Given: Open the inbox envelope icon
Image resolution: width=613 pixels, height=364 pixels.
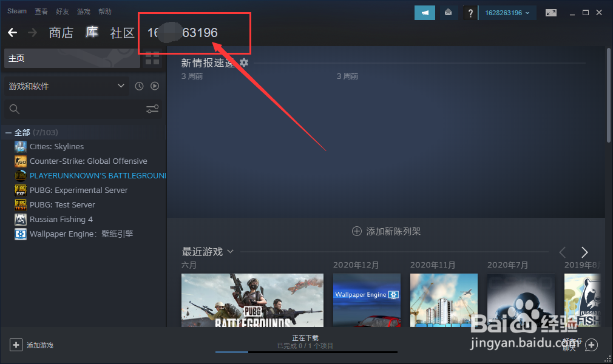Looking at the screenshot, I should [448, 13].
